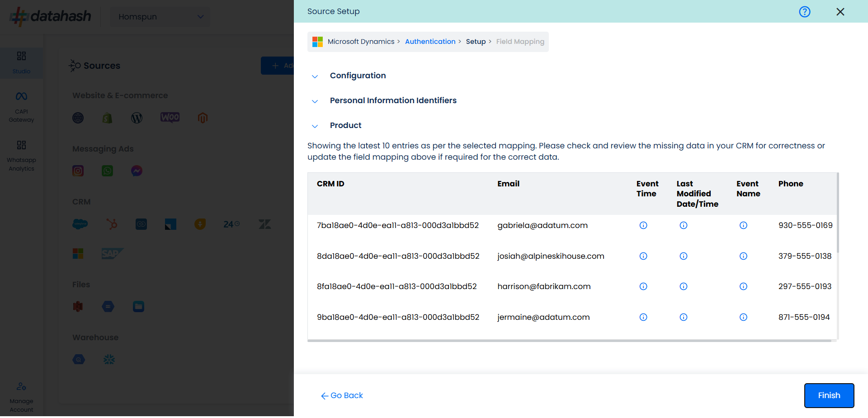Select the Google Sheets style Files icon

108,307
